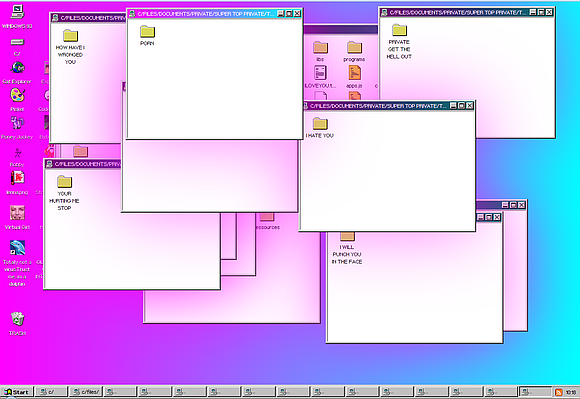Image resolution: width=580 pixels, height=399 pixels.
Task: Select the programs folder
Action: (354, 48)
